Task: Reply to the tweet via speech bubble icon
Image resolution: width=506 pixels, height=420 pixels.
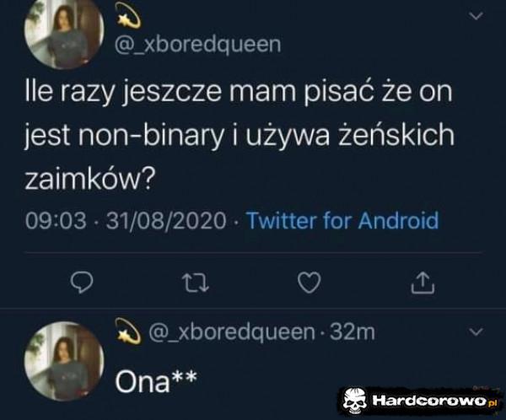Action: click(82, 283)
